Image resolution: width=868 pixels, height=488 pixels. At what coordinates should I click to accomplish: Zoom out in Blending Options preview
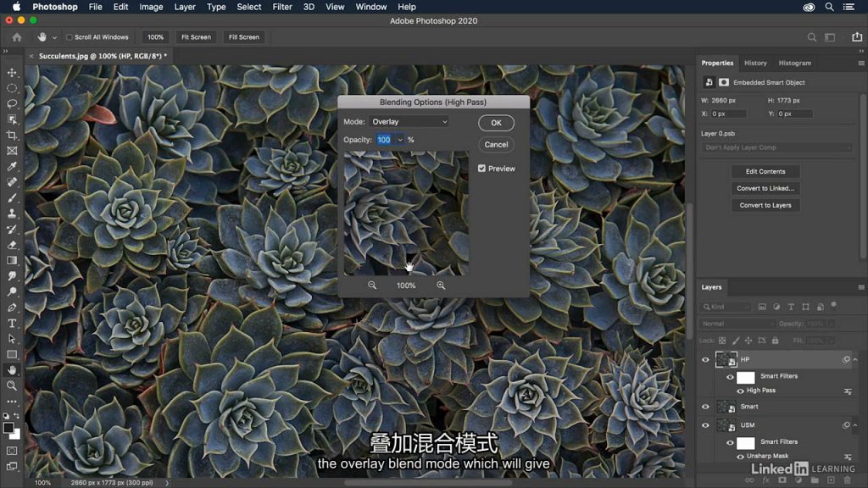(372, 286)
